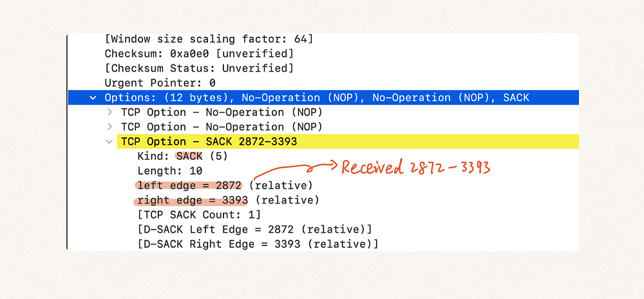Image resolution: width=644 pixels, height=299 pixels.
Task: Select the Window size scaling factor line
Action: point(209,39)
